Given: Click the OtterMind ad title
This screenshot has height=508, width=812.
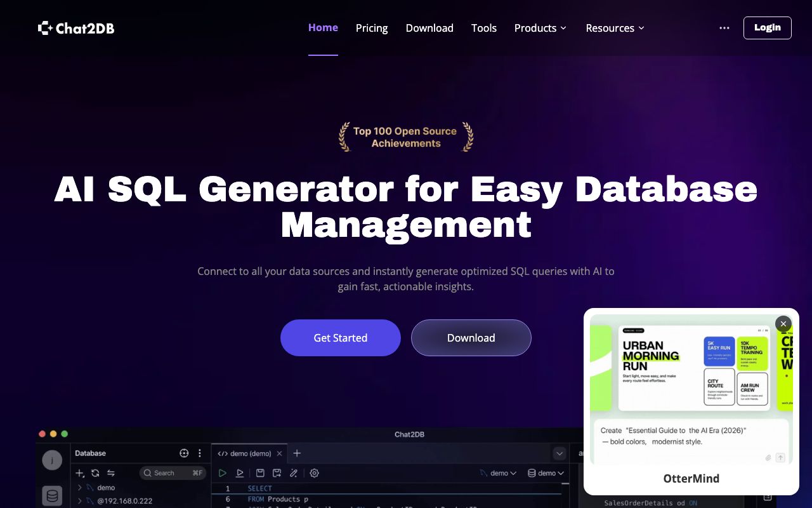Looking at the screenshot, I should 691,479.
